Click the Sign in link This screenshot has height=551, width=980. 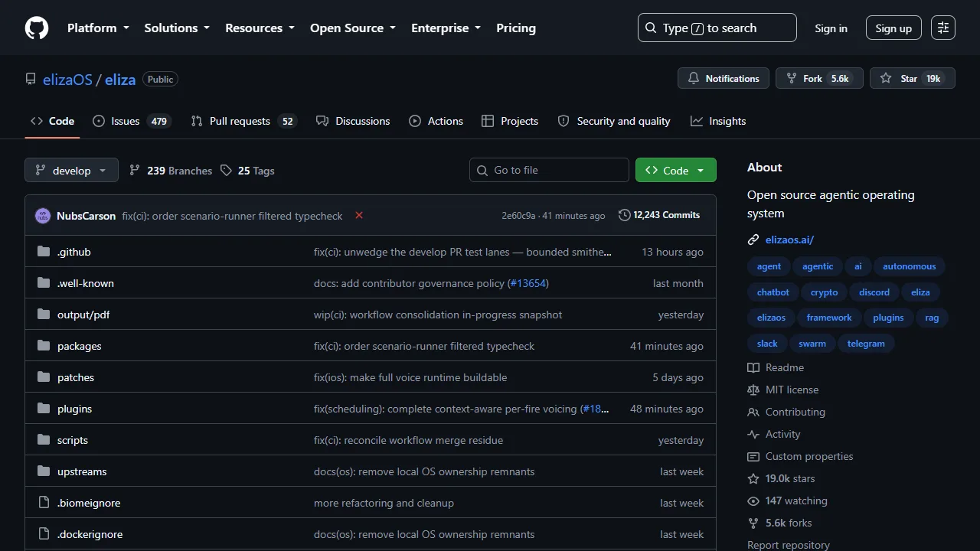831,28
